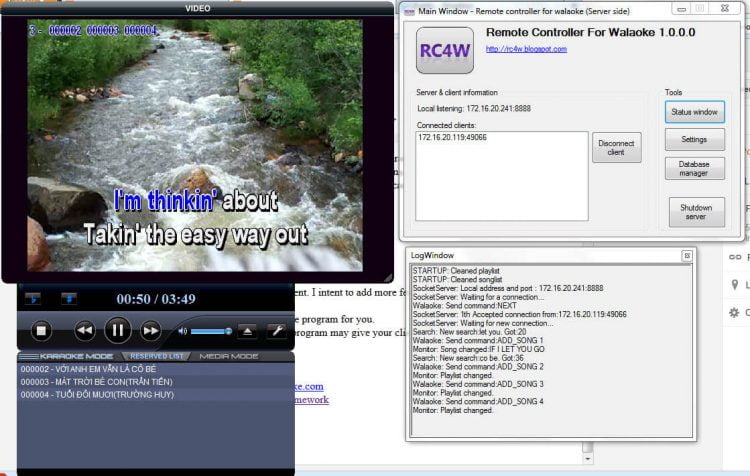
Task: Select song 000004 - TUỔI ĐỜI MƯƠI
Action: 156,395
